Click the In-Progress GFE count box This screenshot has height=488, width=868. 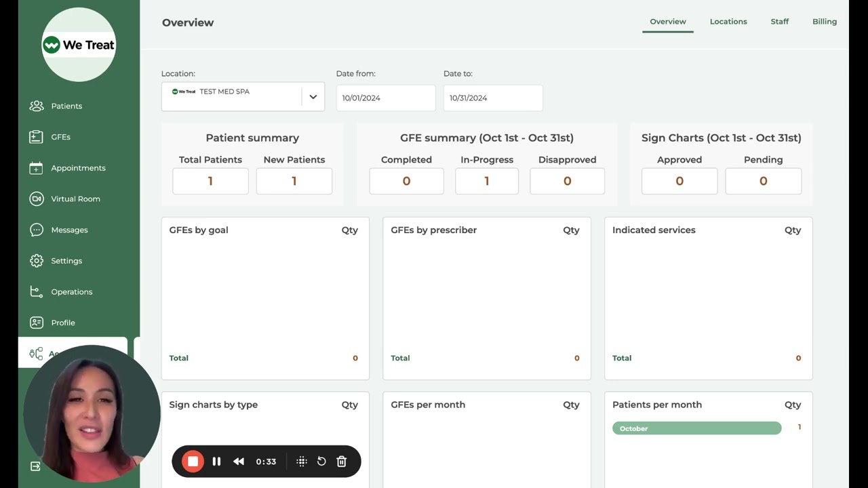pyautogui.click(x=487, y=181)
